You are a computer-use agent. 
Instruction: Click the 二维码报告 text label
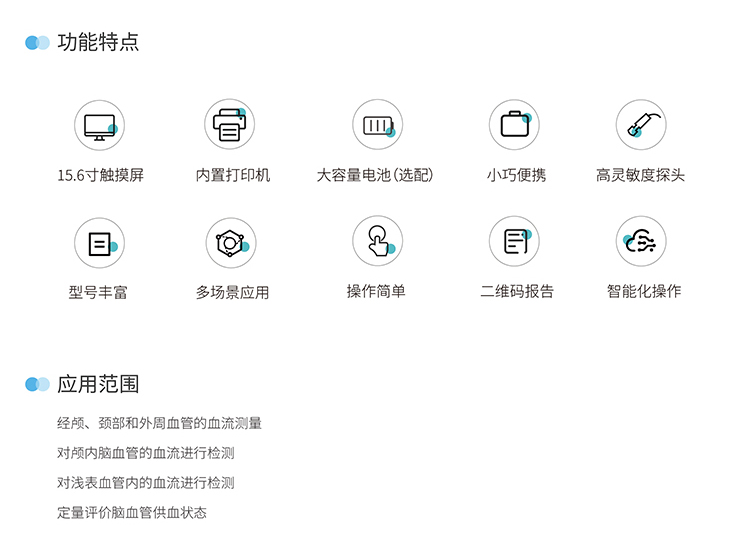pyautogui.click(x=516, y=292)
